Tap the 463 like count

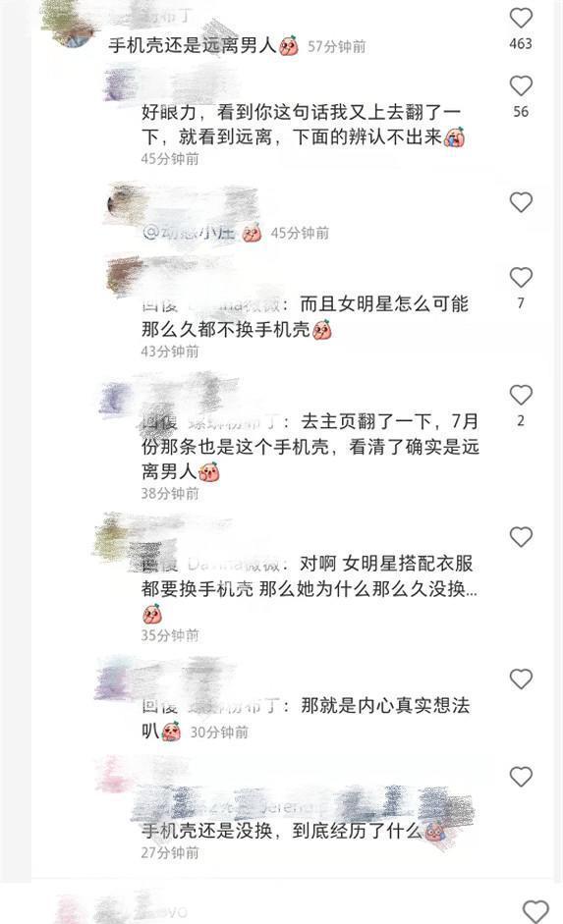click(x=521, y=43)
